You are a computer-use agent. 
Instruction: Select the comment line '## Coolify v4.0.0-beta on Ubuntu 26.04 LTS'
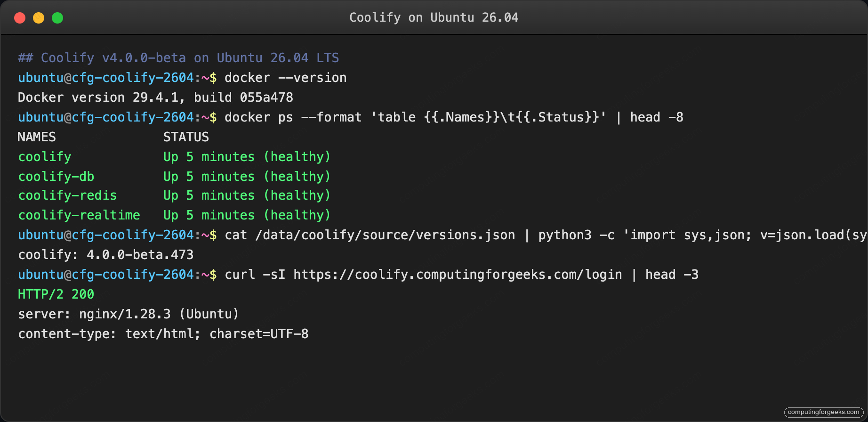point(178,58)
